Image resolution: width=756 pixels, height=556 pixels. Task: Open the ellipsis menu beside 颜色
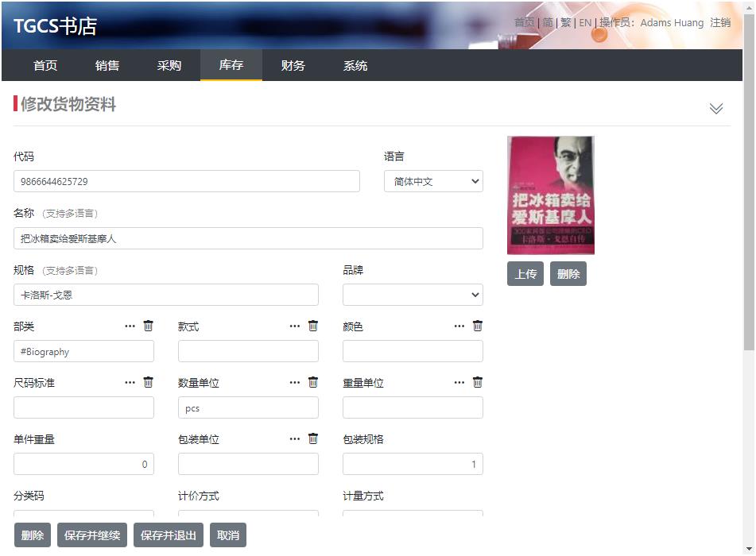[x=459, y=326]
